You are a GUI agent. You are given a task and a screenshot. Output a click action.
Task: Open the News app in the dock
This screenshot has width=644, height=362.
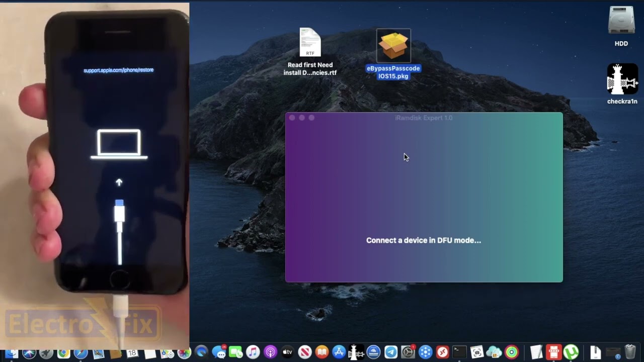(x=305, y=352)
